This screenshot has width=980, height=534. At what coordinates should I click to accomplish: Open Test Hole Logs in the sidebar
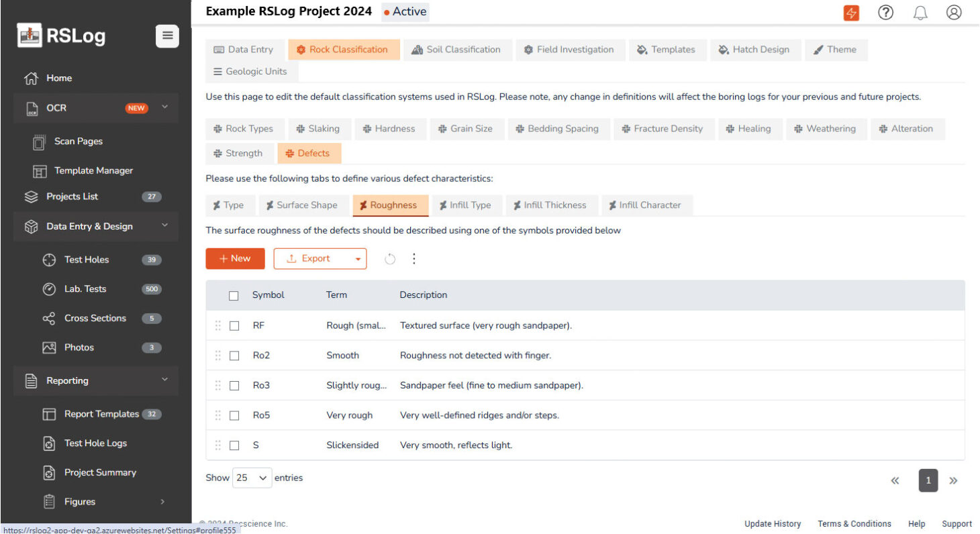[96, 443]
